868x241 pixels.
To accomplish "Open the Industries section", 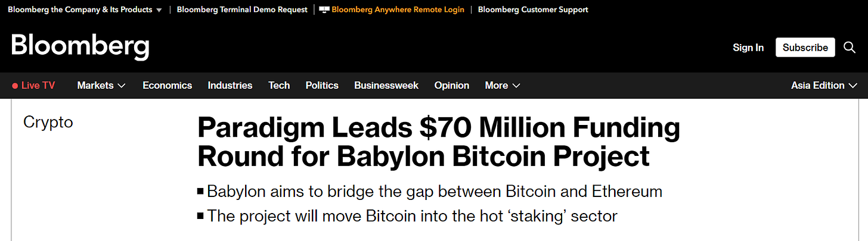I will pos(230,86).
